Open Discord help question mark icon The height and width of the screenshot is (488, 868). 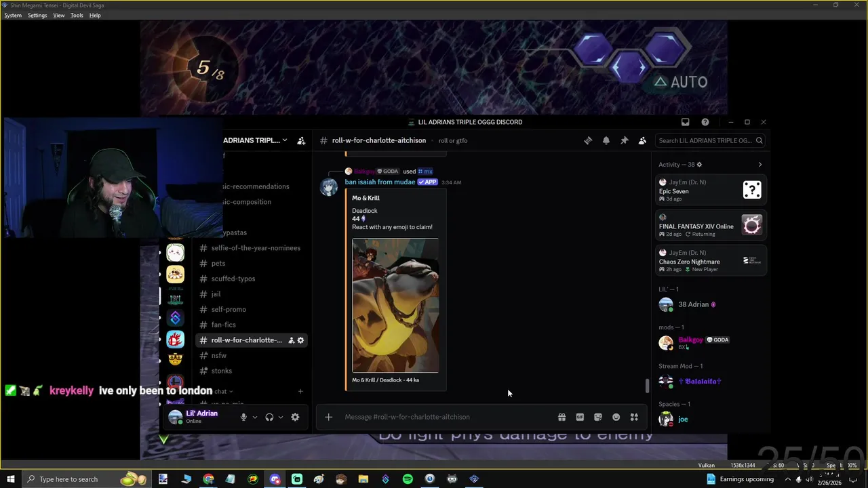tap(705, 122)
